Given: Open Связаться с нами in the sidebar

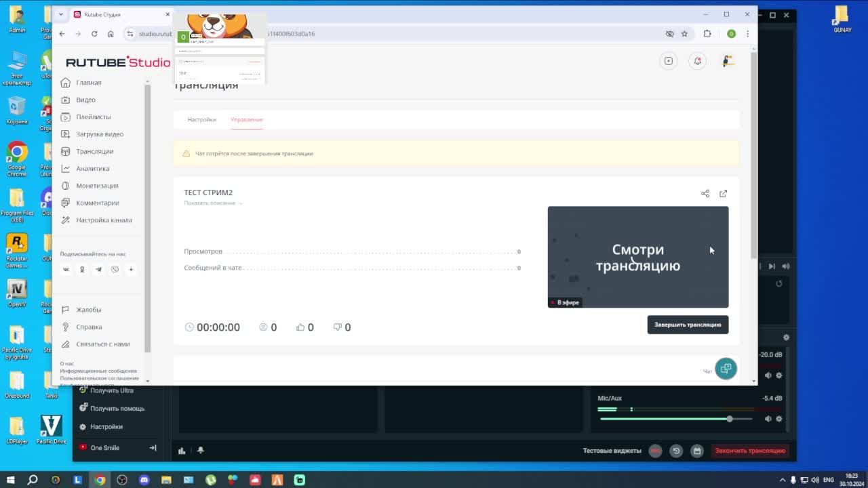Looking at the screenshot, I should point(95,344).
